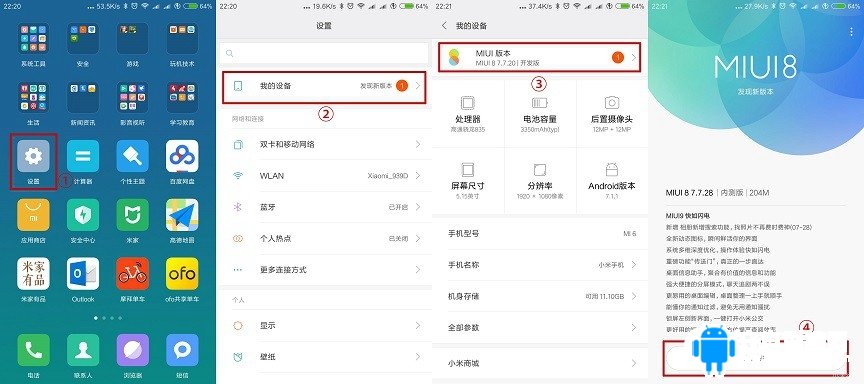This screenshot has width=864, height=384.
Task: Tap the Android版本 tile
Action: (x=612, y=181)
